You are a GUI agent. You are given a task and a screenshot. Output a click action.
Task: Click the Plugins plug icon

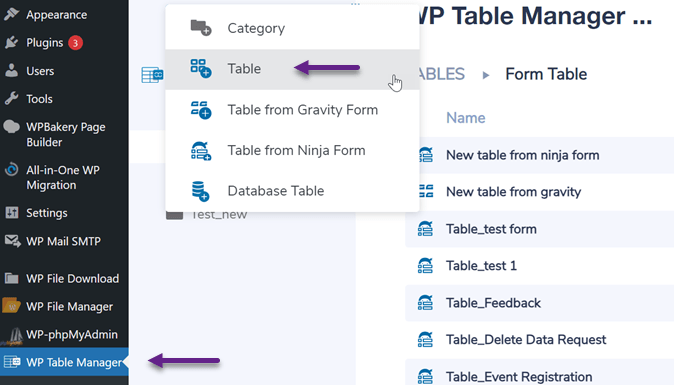pos(12,43)
